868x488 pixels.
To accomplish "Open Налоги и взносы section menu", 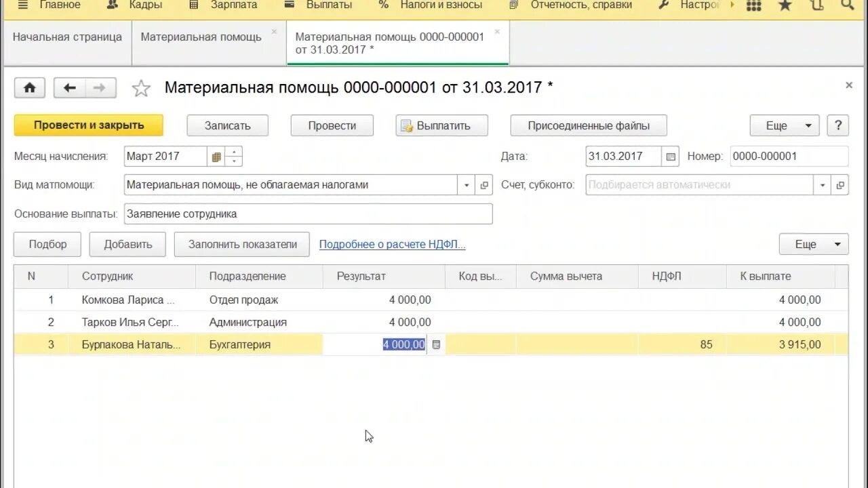I will 431,5.
